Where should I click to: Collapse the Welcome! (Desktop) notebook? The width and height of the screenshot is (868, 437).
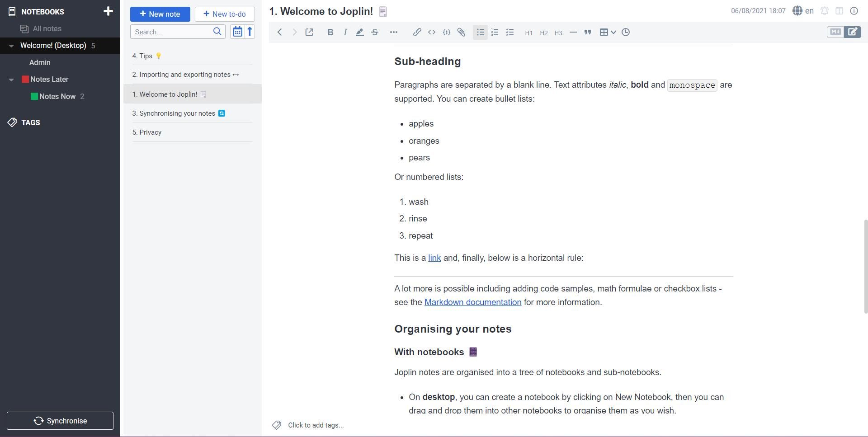(11, 45)
